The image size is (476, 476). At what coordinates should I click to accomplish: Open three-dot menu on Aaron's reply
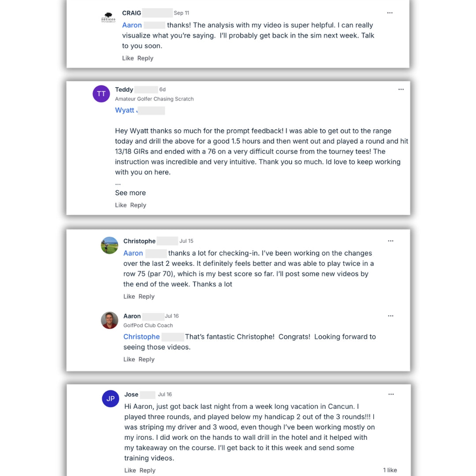[390, 316]
